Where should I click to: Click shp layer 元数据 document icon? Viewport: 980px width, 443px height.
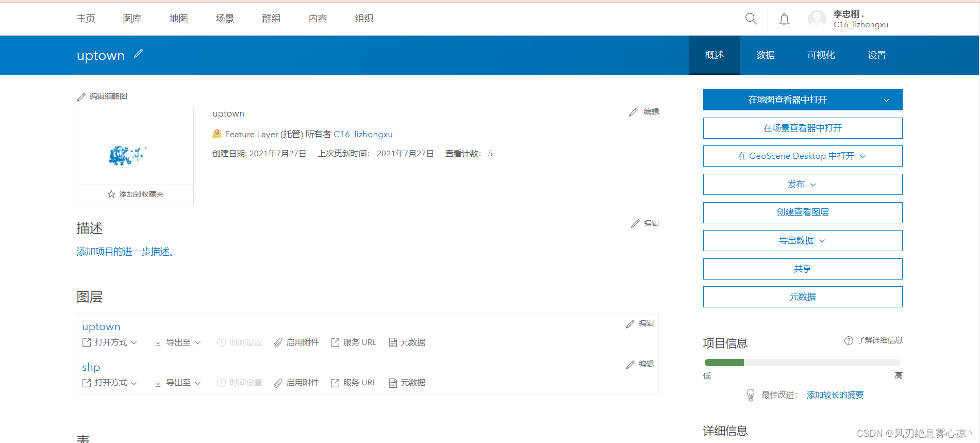coord(393,383)
